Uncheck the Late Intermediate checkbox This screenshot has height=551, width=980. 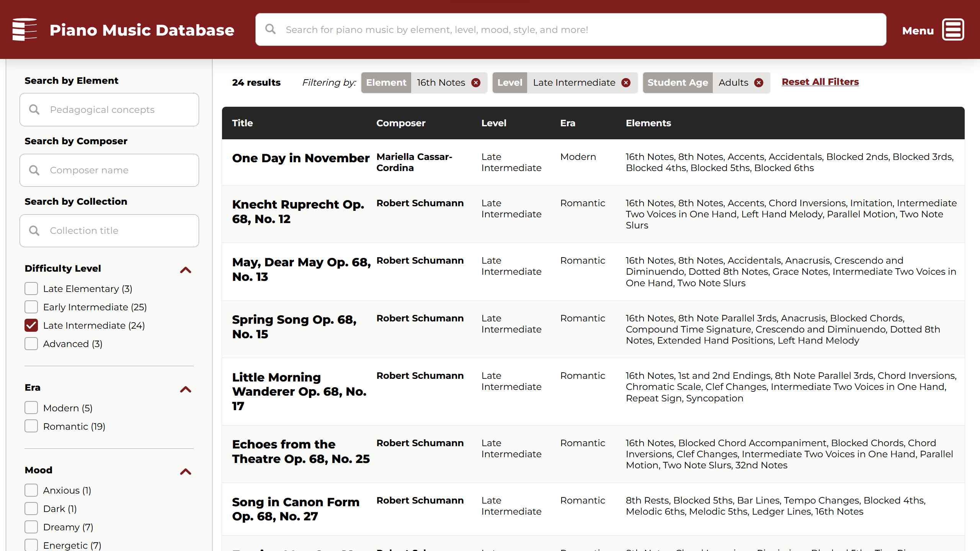31,326
